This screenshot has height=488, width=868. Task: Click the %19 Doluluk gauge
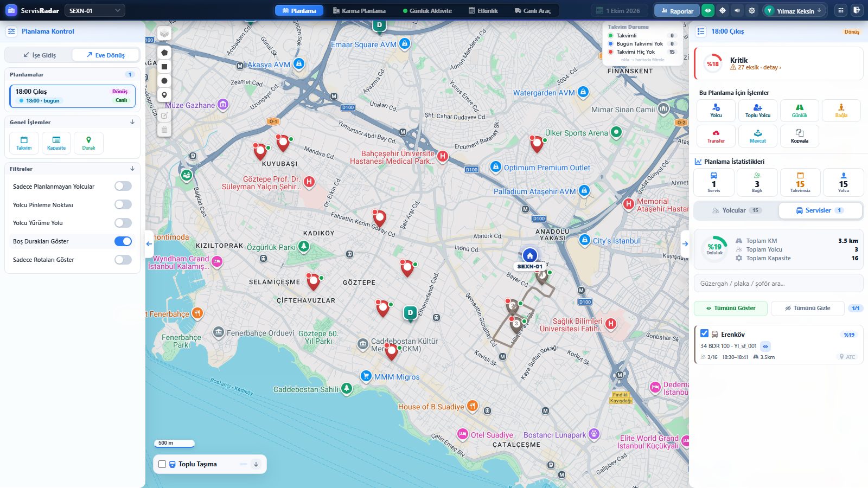point(714,249)
